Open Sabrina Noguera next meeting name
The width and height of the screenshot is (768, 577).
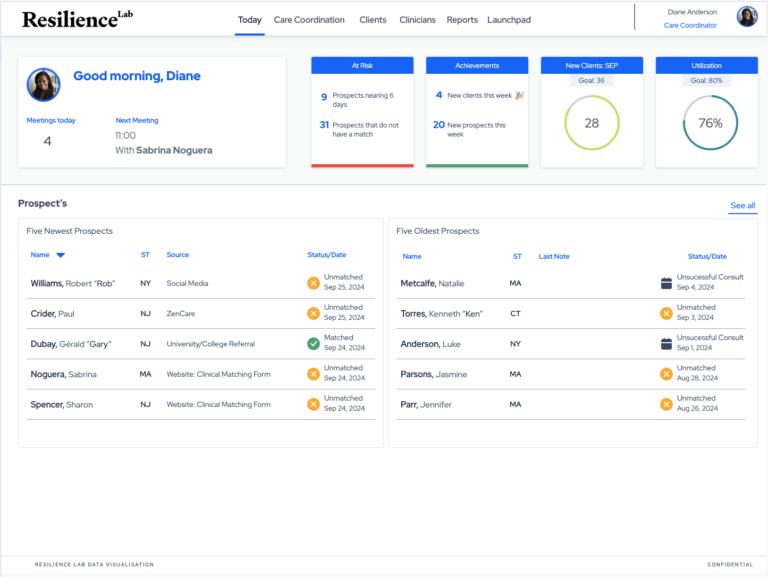pos(174,150)
